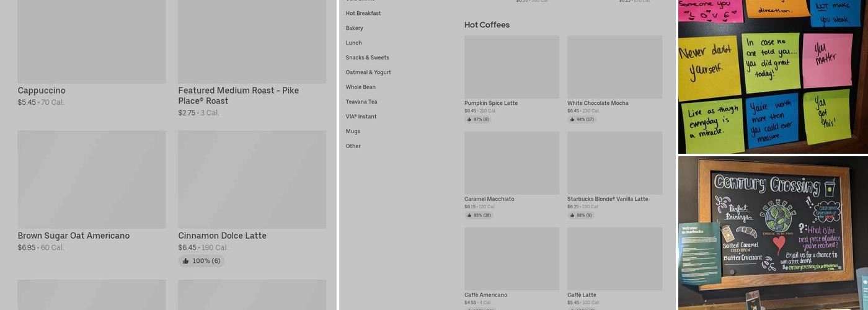
Task: Select Oatmeal & Yogurt category
Action: coord(368,73)
